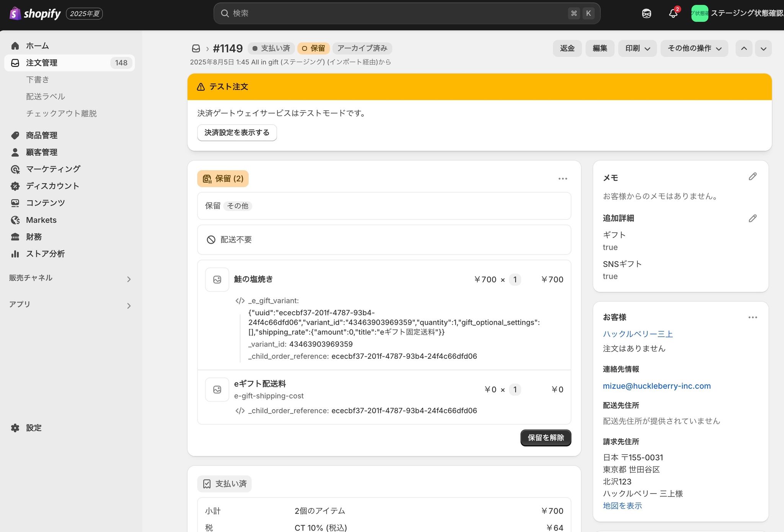Open the 保留 card three-dot menu
Viewport: 784px width, 532px height.
click(x=562, y=179)
